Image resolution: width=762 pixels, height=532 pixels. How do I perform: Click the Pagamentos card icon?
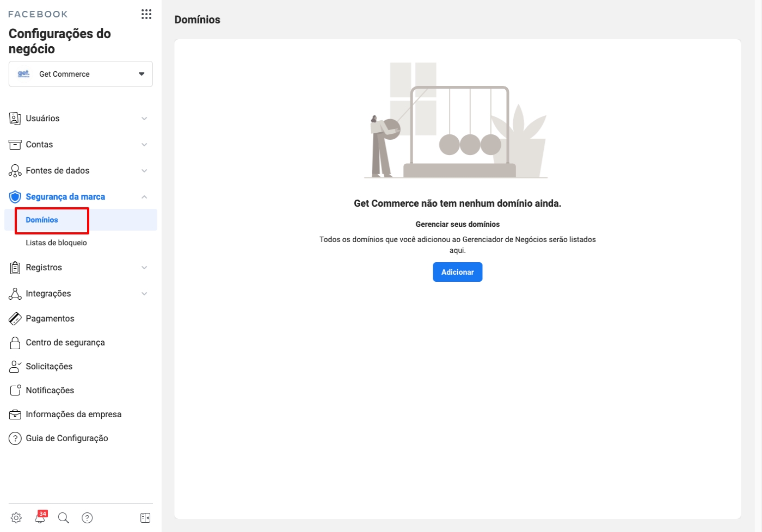click(x=15, y=319)
